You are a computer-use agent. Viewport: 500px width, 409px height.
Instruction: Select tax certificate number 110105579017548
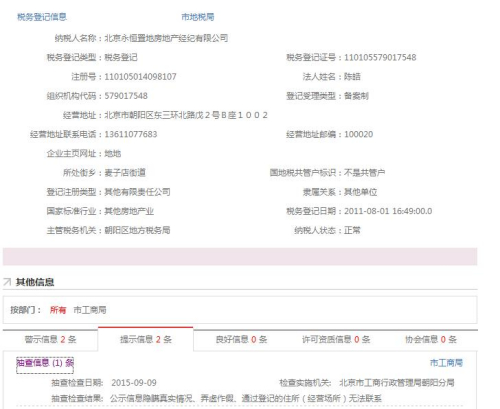[x=380, y=57]
